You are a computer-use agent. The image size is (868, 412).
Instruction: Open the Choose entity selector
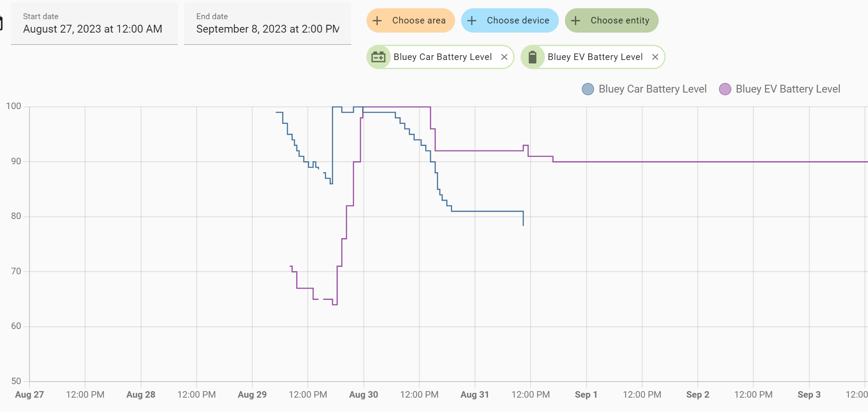pyautogui.click(x=612, y=20)
